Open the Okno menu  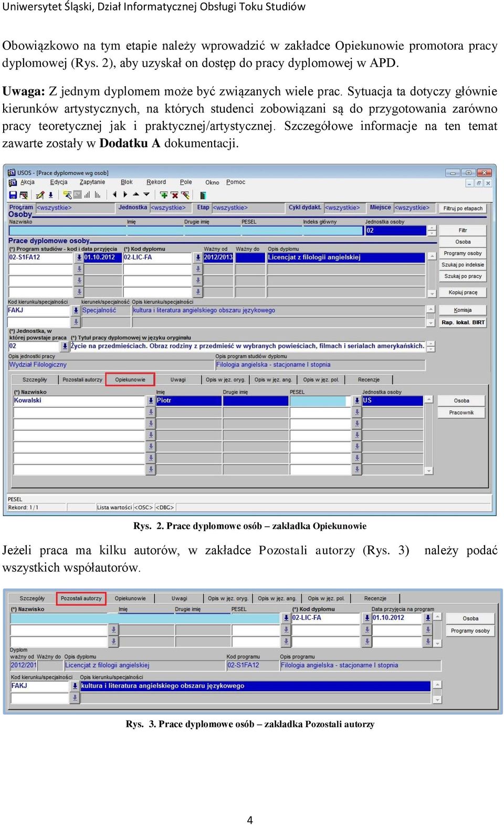(212, 182)
